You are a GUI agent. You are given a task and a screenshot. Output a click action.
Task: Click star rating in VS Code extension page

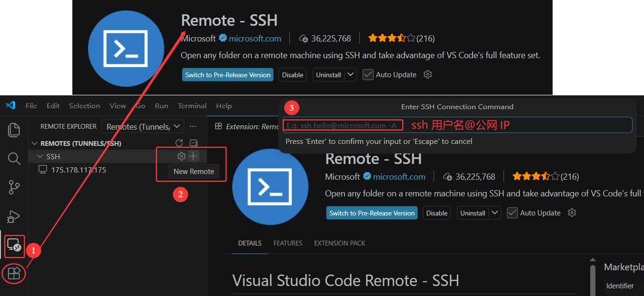click(536, 176)
